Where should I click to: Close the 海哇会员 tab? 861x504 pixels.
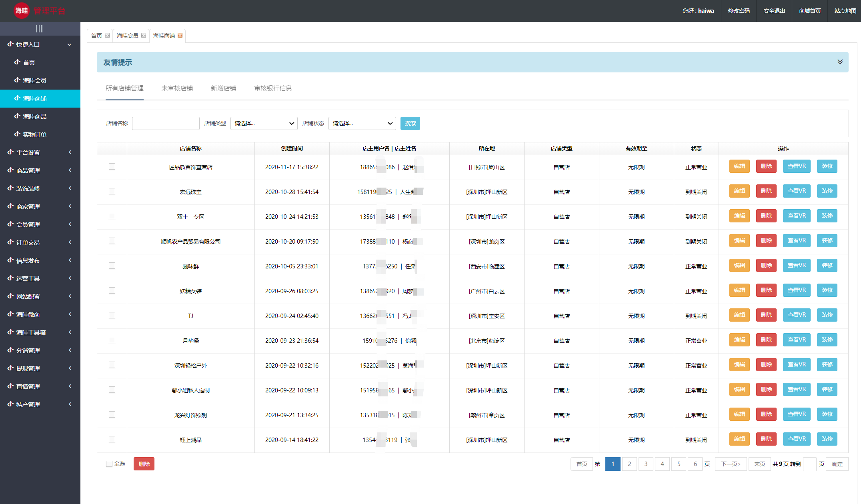tap(144, 35)
